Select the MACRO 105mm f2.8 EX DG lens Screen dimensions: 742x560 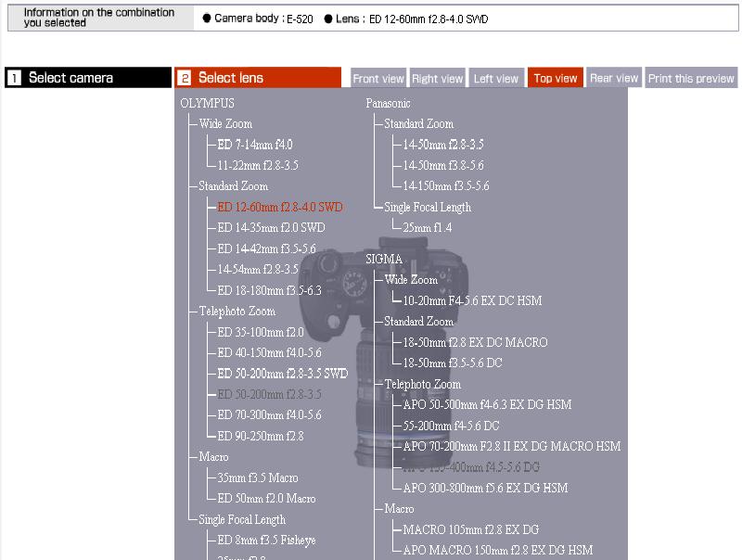point(471,529)
